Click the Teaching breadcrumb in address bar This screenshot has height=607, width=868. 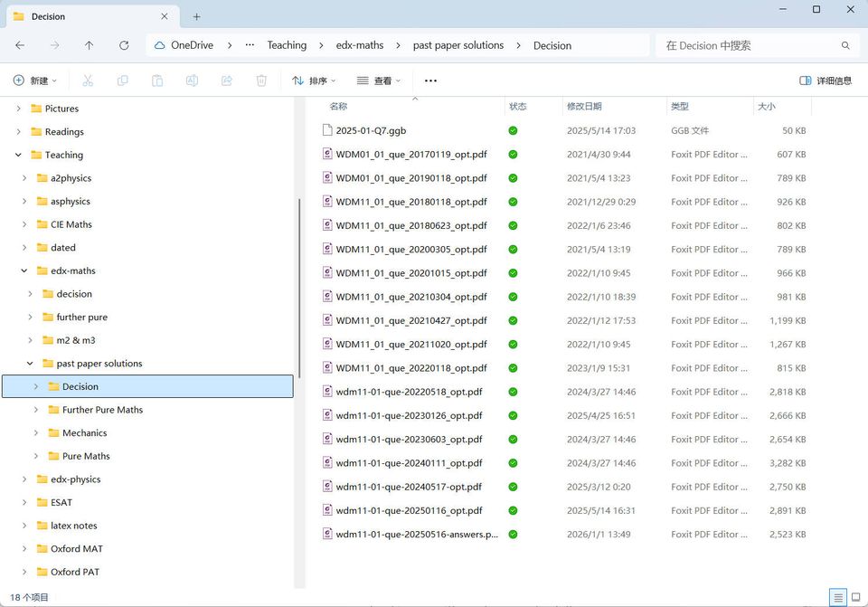click(287, 45)
